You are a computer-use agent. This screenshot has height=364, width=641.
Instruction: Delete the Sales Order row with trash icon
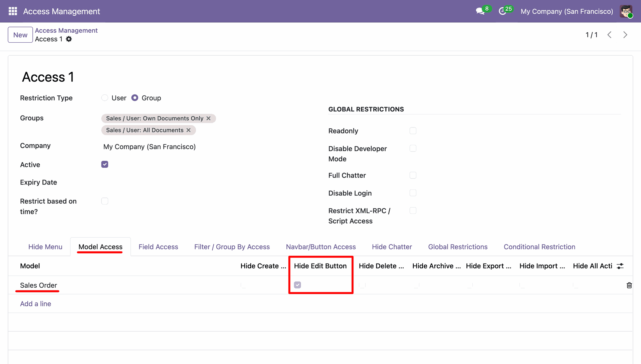click(x=629, y=285)
